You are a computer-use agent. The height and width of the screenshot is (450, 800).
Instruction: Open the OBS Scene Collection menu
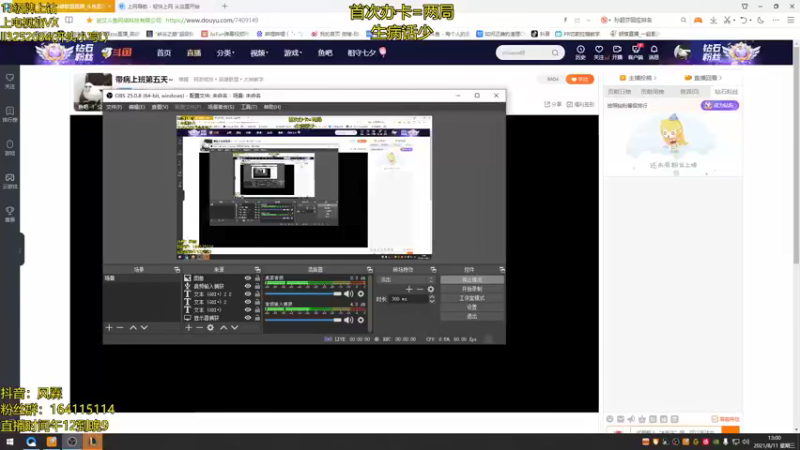[220, 107]
